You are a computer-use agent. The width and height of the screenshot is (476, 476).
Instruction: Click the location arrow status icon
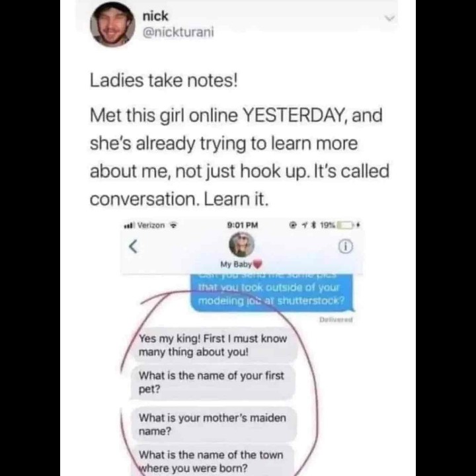(304, 225)
